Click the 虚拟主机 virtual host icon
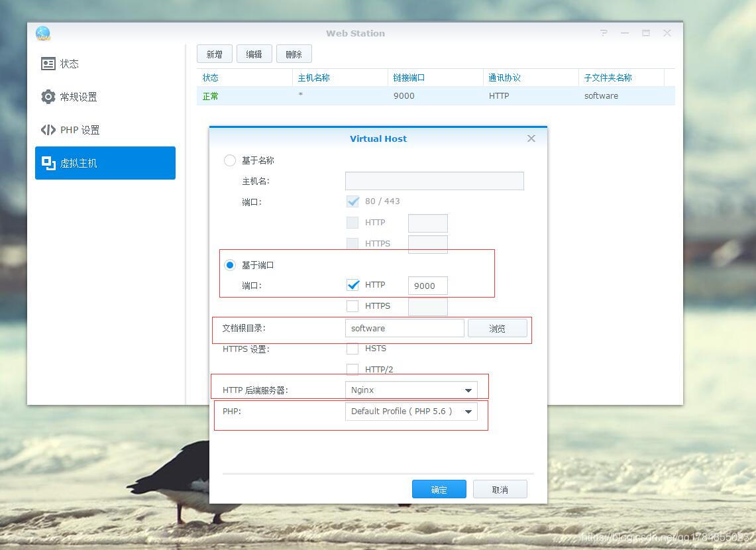 click(x=48, y=163)
